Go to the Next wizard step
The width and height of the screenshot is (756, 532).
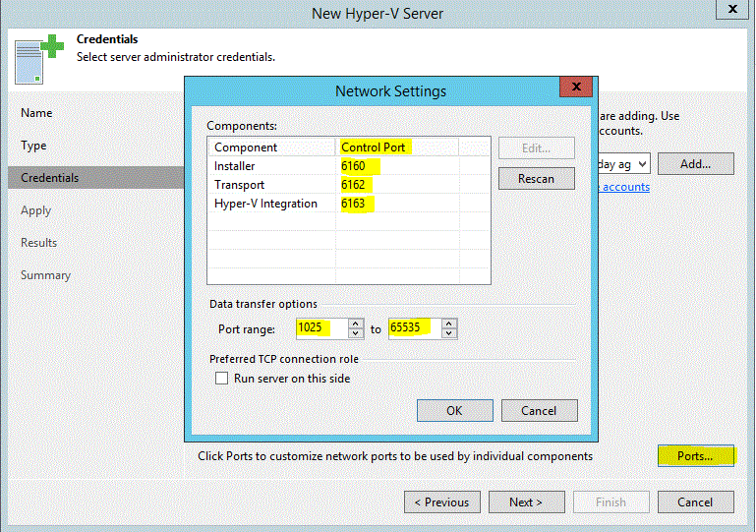527,502
